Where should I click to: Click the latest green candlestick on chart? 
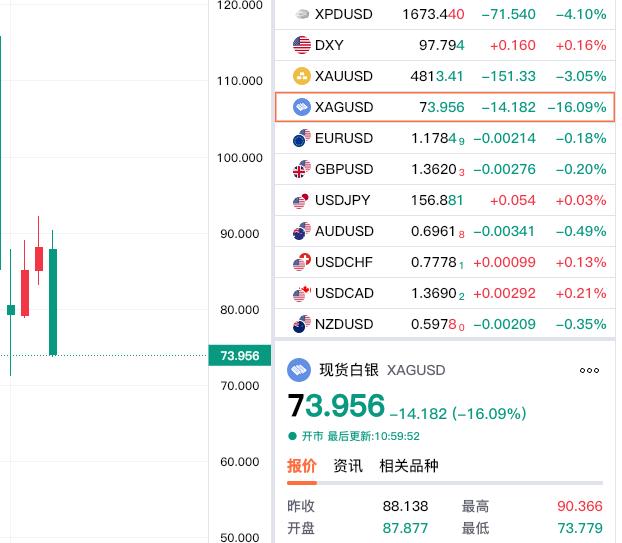pos(53,301)
